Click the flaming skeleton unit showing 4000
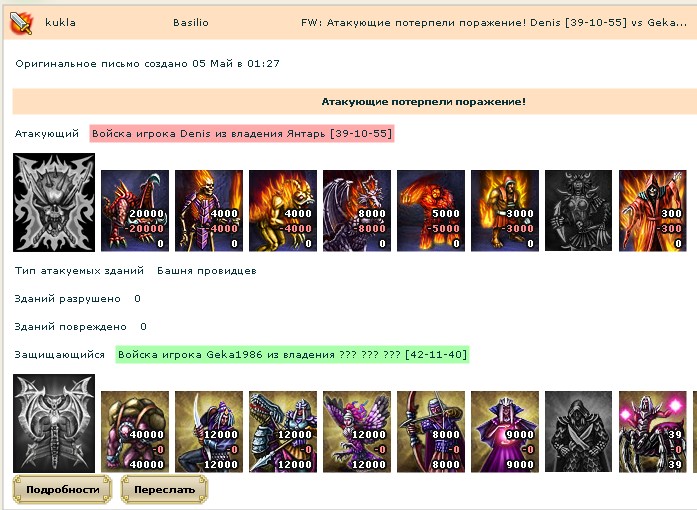The height and width of the screenshot is (510, 697). [209, 210]
